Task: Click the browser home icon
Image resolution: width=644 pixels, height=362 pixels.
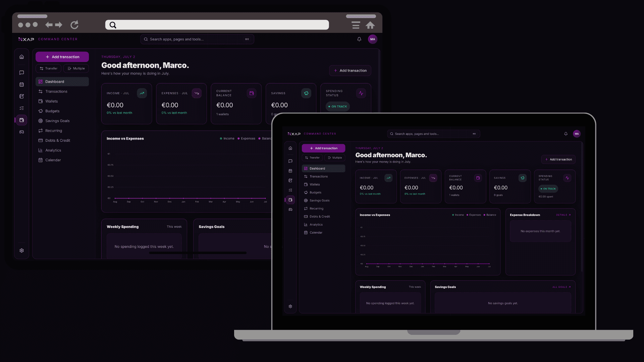Action: (x=370, y=25)
